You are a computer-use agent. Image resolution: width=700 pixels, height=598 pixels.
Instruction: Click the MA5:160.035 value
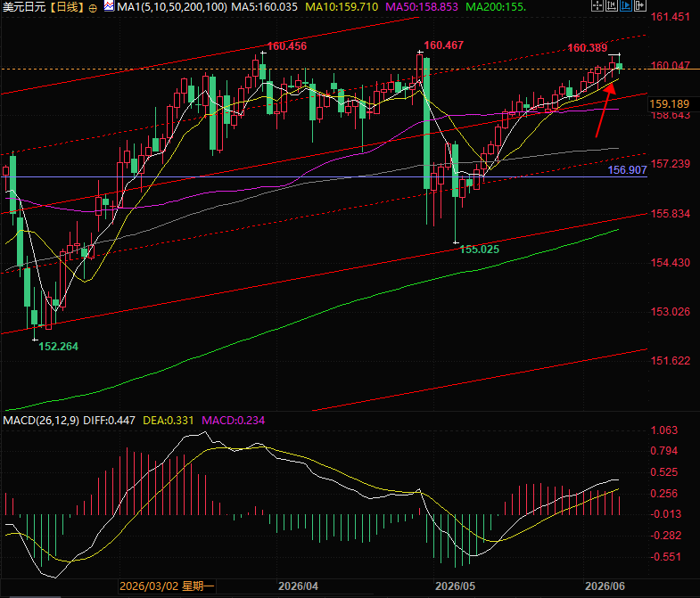264,7
